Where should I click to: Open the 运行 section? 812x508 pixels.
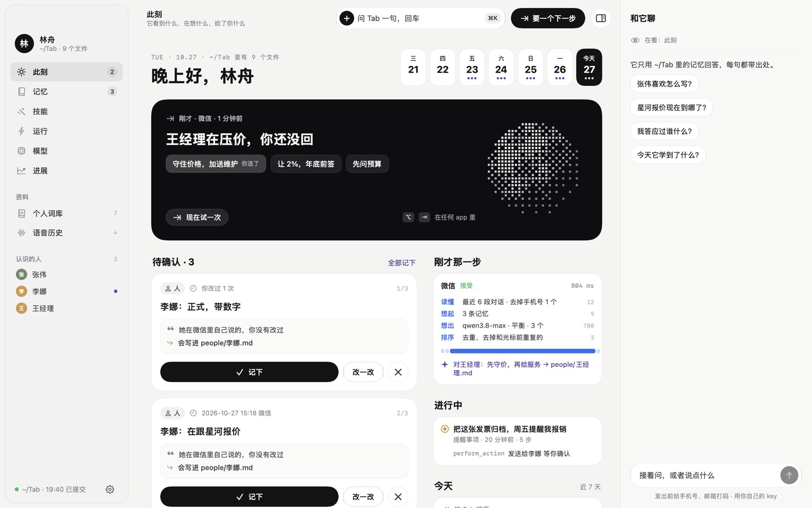[x=66, y=131]
